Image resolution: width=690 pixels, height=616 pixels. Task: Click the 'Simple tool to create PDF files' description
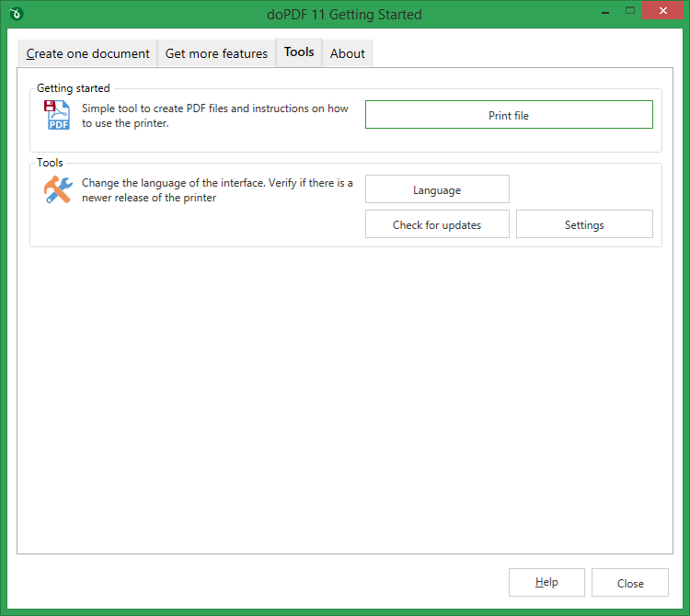pos(214,116)
